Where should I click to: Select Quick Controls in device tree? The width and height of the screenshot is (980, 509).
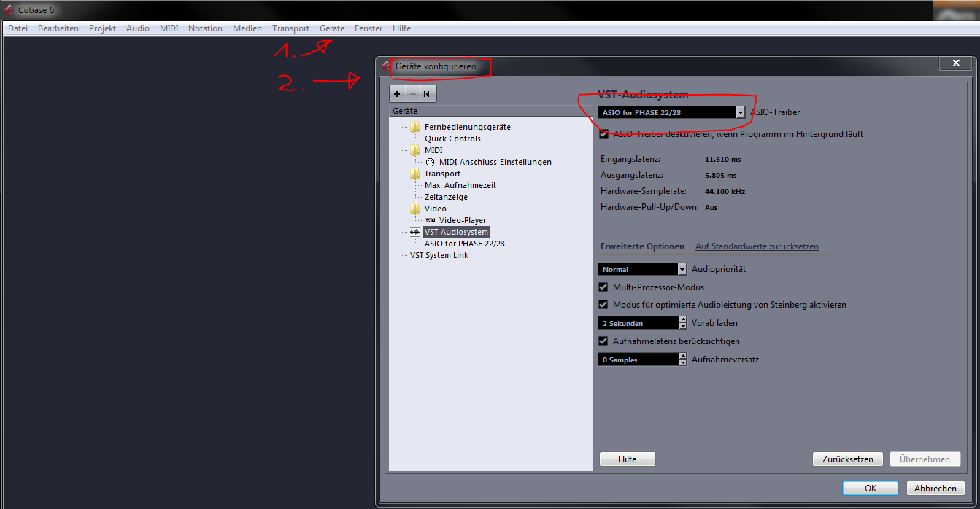click(x=452, y=139)
